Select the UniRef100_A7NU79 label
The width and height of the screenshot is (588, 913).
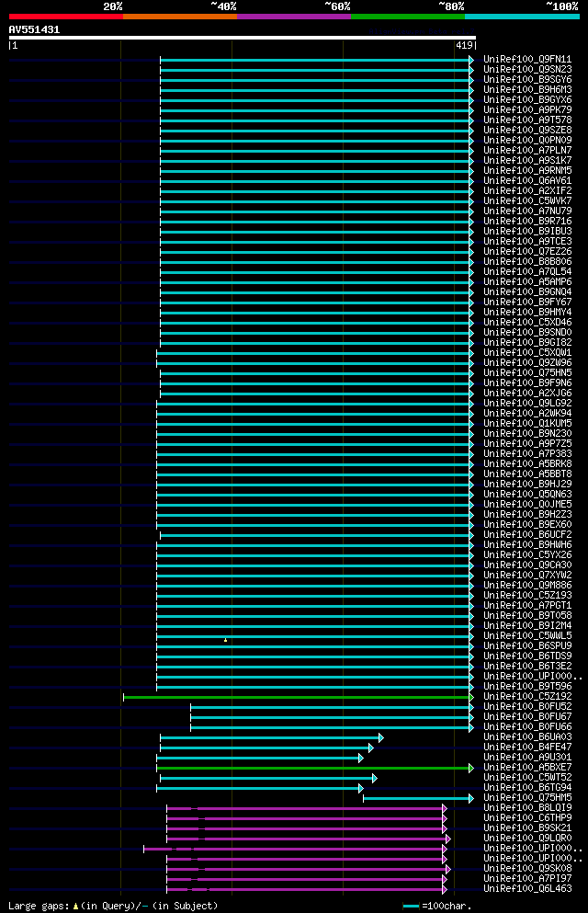(x=527, y=211)
